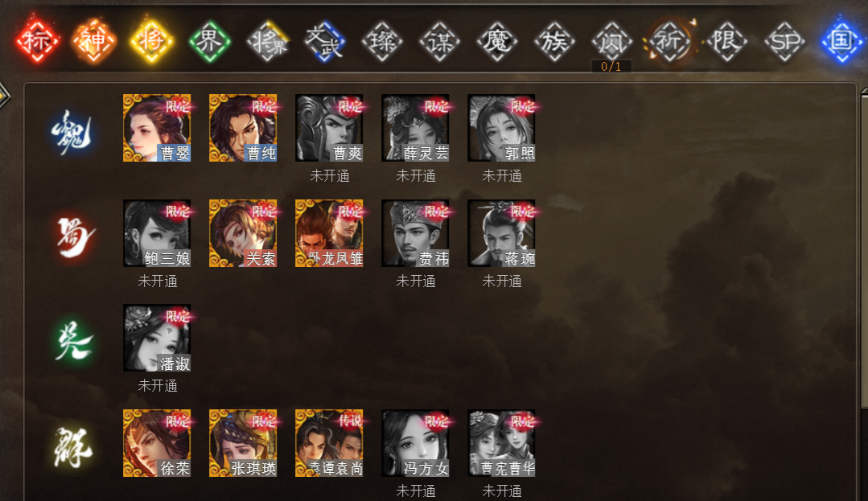Select the locked 潘淑 character card

tap(157, 338)
